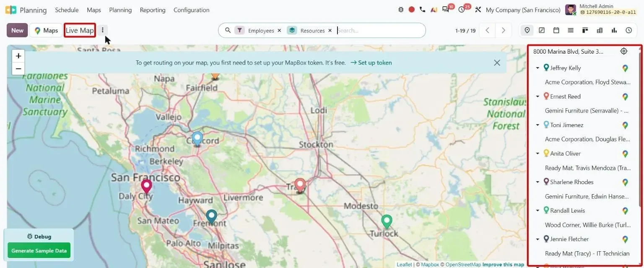This screenshot has width=644, height=268.
Task: Open Google Maps icon for Jeffrey Kelly
Action: [625, 68]
